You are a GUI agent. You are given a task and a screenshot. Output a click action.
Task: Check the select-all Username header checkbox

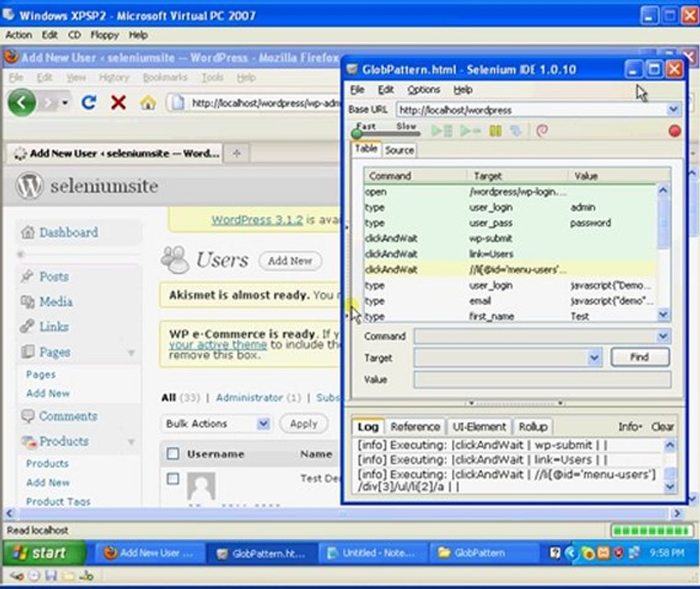[x=173, y=454]
